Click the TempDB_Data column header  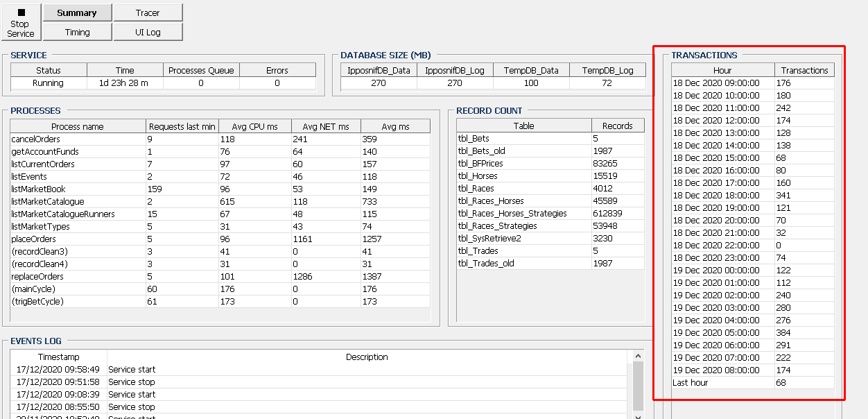(531, 70)
